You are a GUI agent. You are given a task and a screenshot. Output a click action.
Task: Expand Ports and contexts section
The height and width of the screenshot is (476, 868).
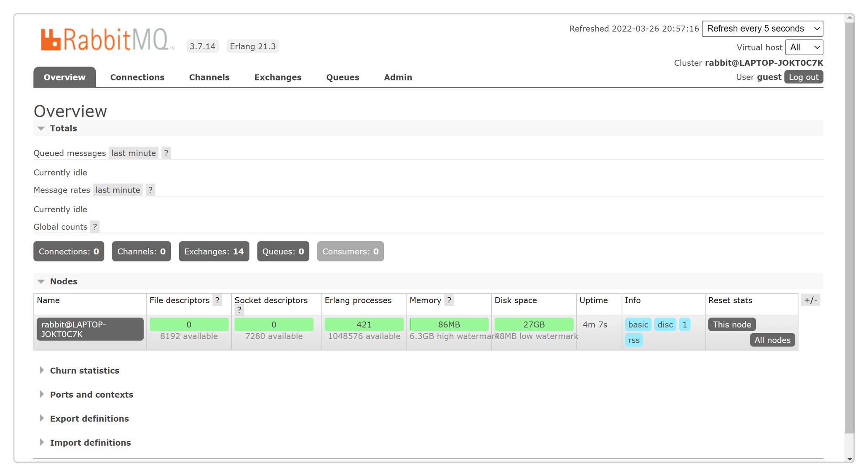click(x=91, y=395)
